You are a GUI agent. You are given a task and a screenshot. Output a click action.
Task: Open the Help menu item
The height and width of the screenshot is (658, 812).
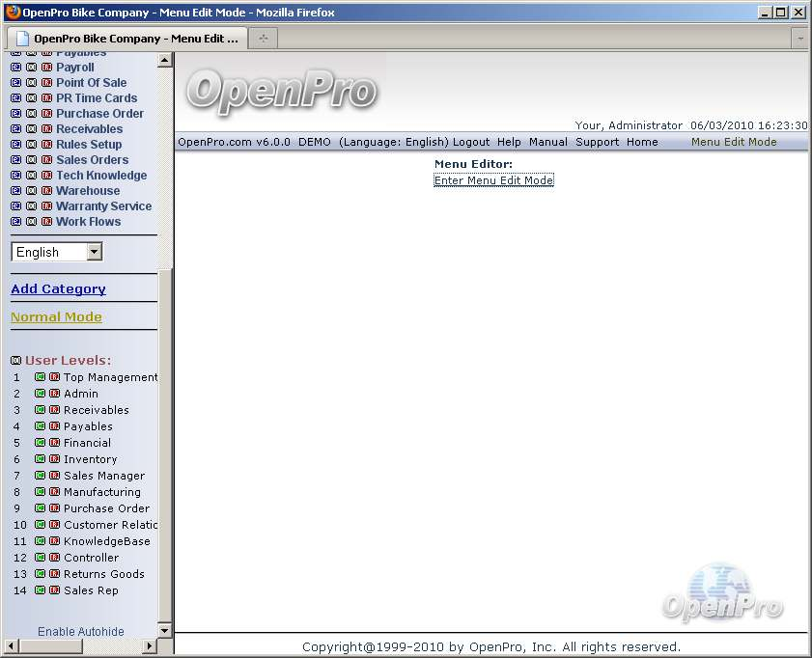pyautogui.click(x=509, y=142)
